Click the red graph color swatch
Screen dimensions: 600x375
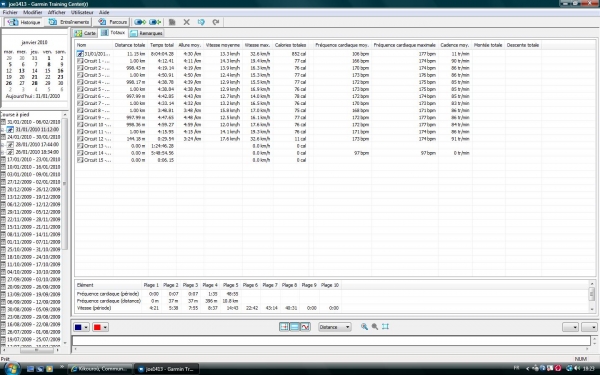pos(97,328)
